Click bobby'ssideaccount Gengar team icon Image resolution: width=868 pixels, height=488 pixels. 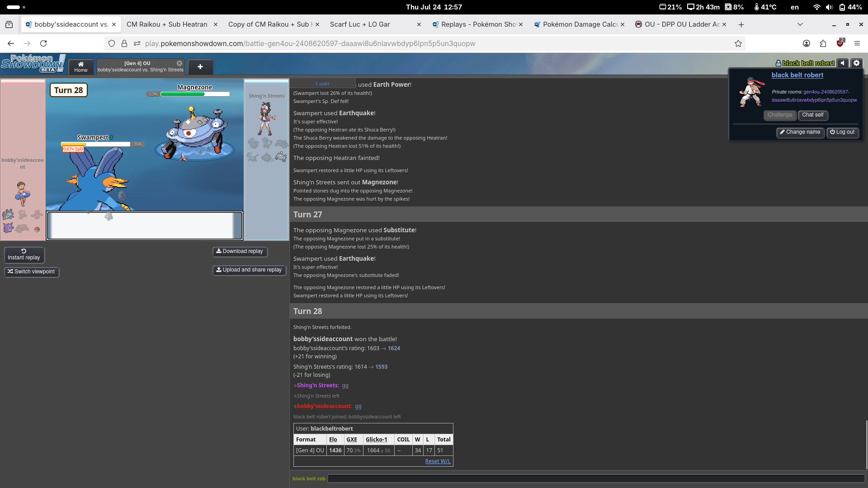[8, 228]
